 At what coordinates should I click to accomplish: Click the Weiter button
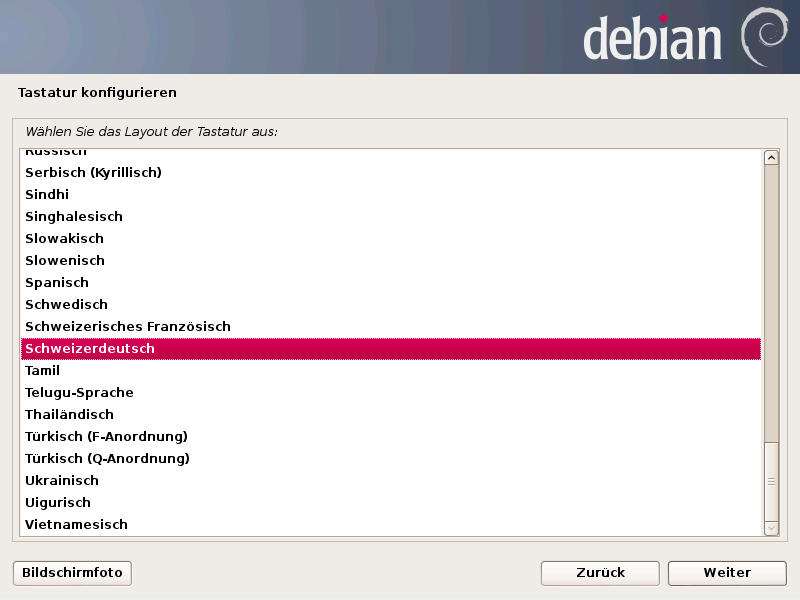coord(727,573)
